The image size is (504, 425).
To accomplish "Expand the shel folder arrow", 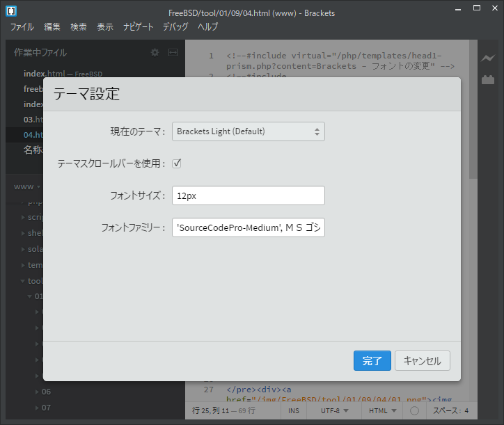I will pos(23,233).
